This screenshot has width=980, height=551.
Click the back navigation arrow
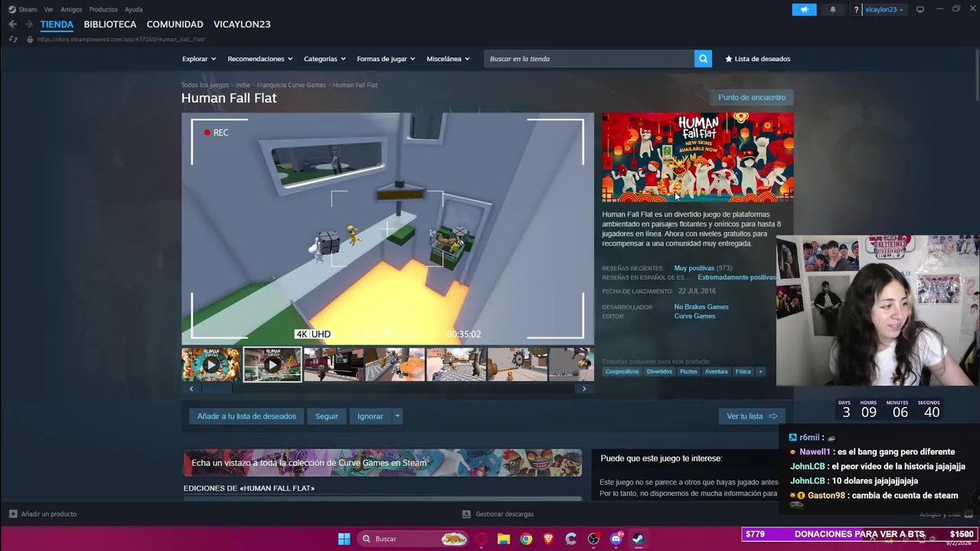[12, 24]
